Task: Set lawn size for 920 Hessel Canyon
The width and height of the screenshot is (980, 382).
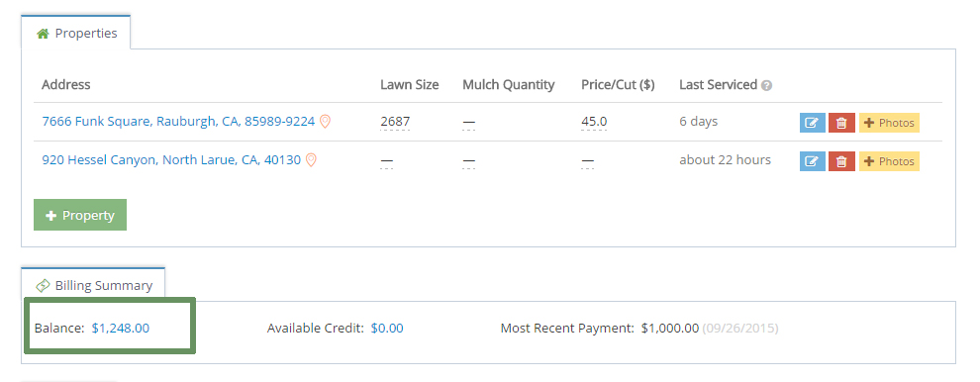Action: tap(386, 161)
